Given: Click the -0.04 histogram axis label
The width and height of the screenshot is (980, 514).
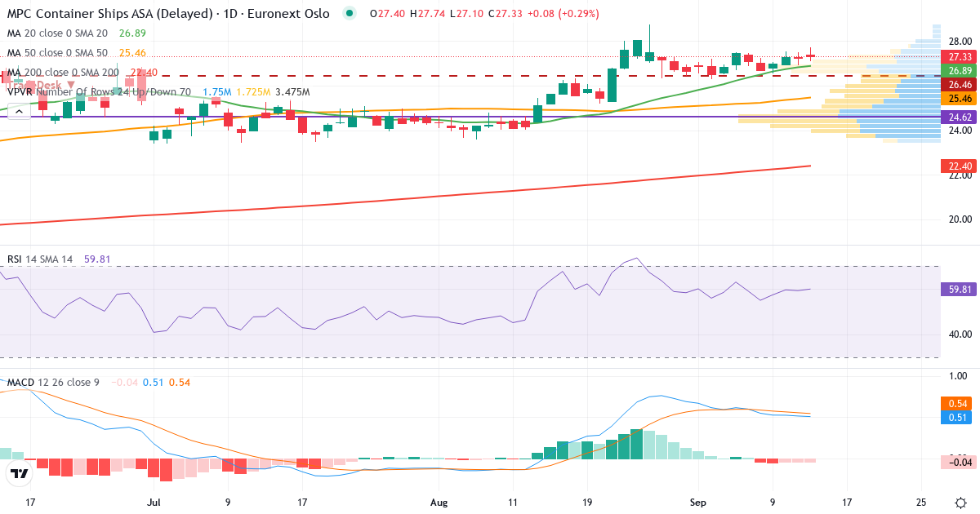Looking at the screenshot, I should (959, 462).
